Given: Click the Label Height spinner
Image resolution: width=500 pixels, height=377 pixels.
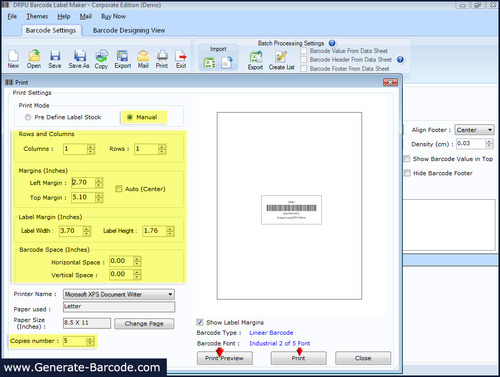Looking at the screenshot, I should 170,231.
